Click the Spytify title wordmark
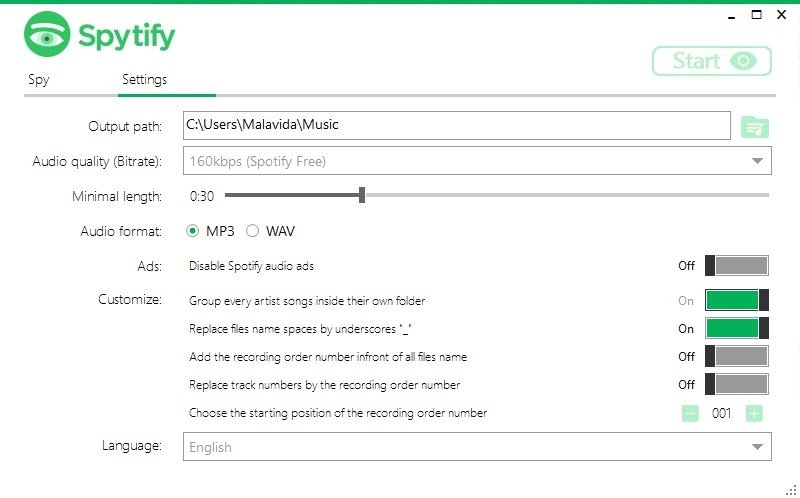This screenshot has height=498, width=800. click(x=127, y=37)
